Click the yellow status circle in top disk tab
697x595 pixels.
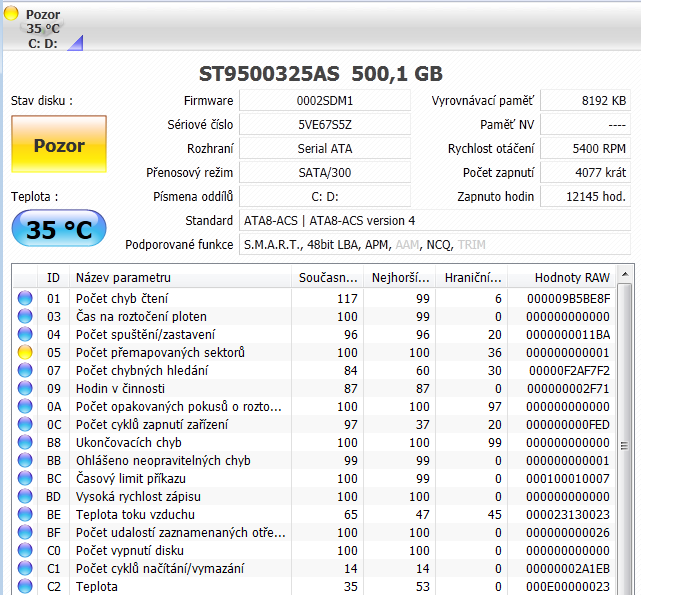[11, 13]
